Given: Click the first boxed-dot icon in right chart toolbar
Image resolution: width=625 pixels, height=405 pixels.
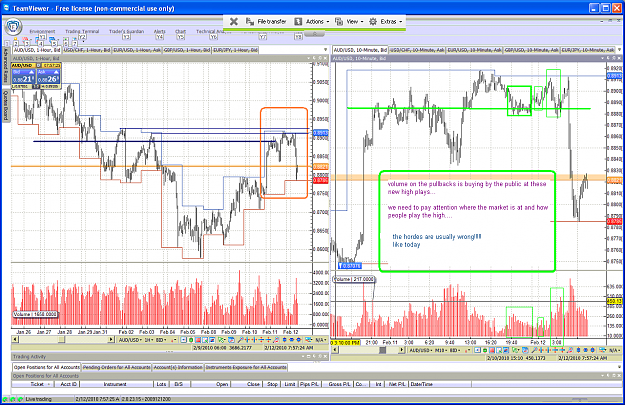Looking at the screenshot, I should coord(478,350).
